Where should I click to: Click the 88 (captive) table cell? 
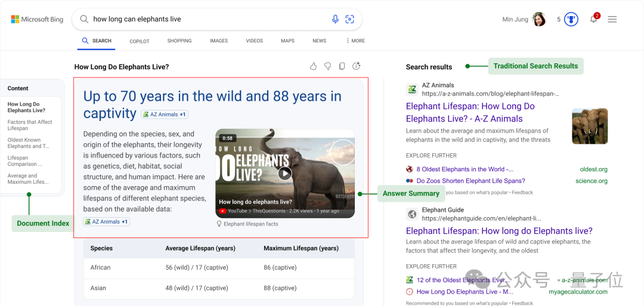click(x=280, y=288)
